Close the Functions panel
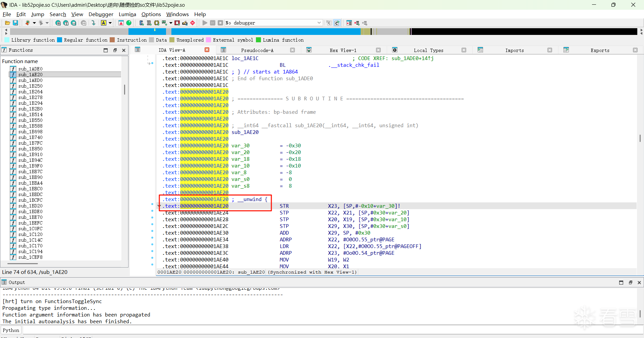Image resolution: width=644 pixels, height=338 pixels. (x=124, y=50)
